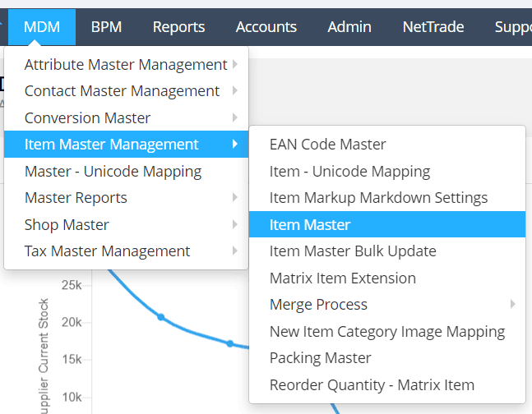Click the Accounts menu tab
The height and width of the screenshot is (414, 532).
266,27
